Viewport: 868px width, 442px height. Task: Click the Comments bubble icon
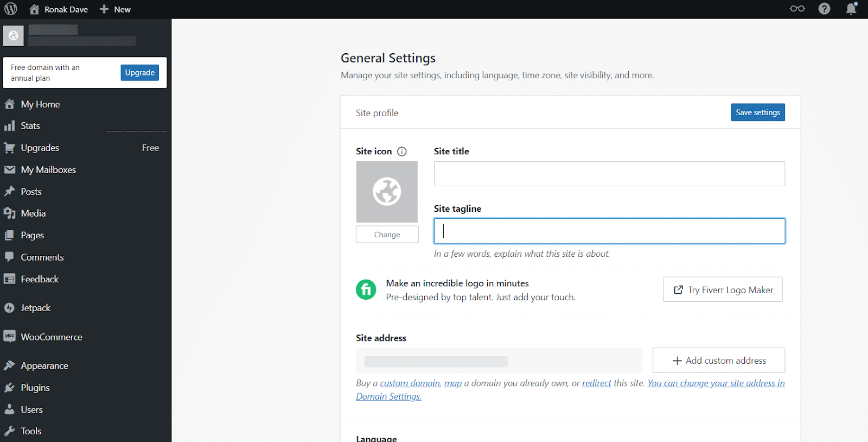[x=9, y=257]
